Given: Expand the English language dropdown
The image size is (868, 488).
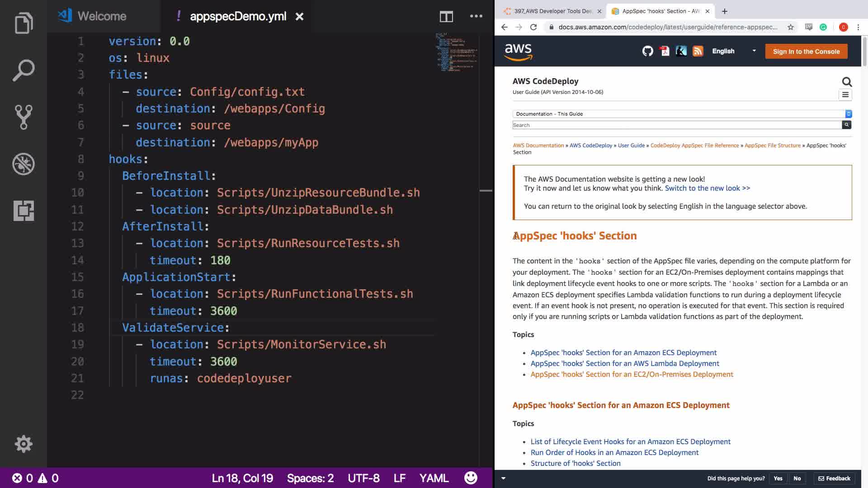Looking at the screenshot, I should coord(733,51).
